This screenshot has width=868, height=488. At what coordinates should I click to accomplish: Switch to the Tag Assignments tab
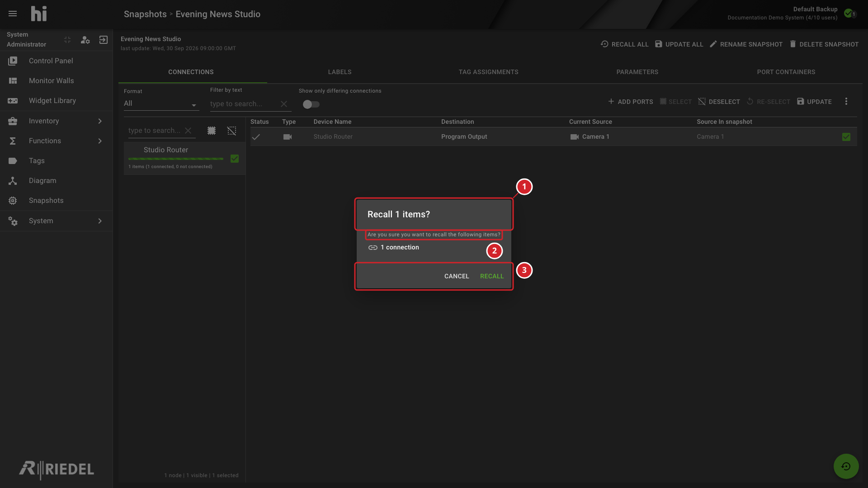[x=488, y=72]
